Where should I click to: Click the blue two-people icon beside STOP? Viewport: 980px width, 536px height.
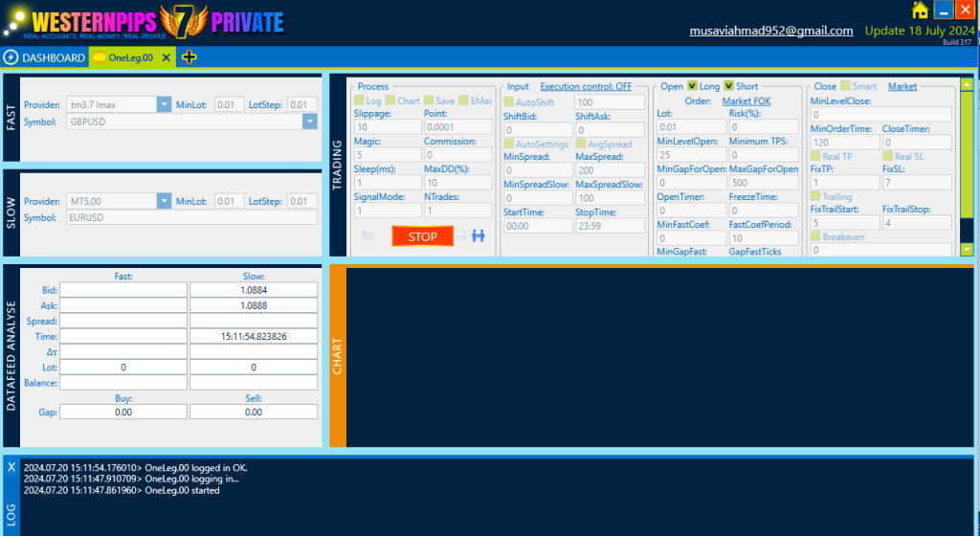(x=479, y=236)
